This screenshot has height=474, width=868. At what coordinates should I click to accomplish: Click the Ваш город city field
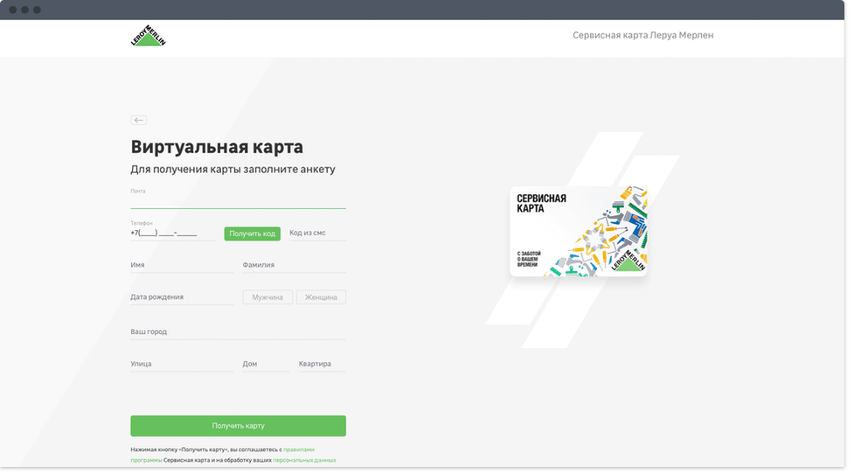click(238, 331)
